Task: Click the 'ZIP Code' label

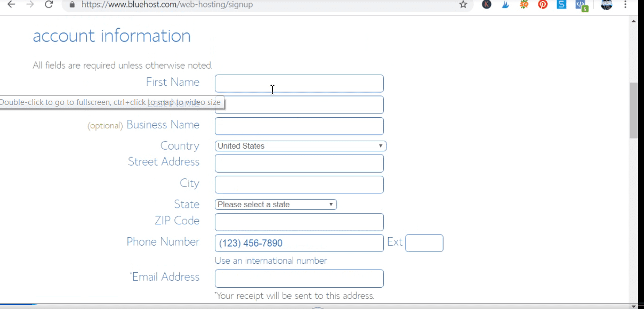Action: (177, 221)
